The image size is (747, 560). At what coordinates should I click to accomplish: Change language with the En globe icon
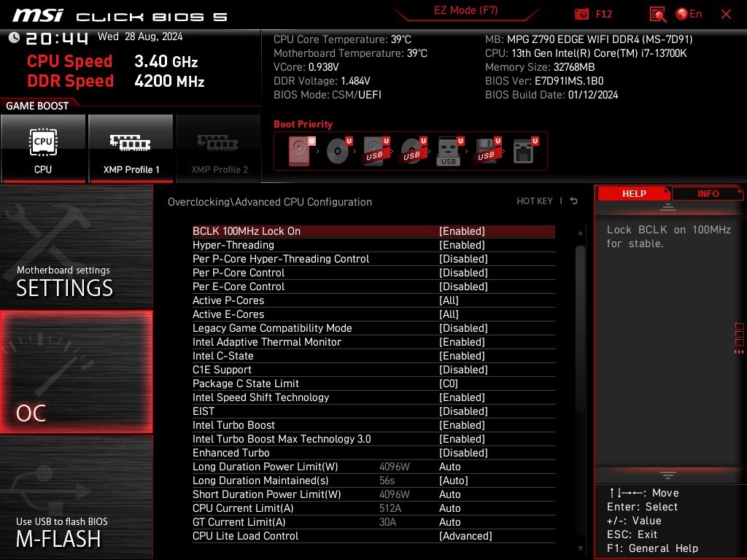[x=689, y=15]
